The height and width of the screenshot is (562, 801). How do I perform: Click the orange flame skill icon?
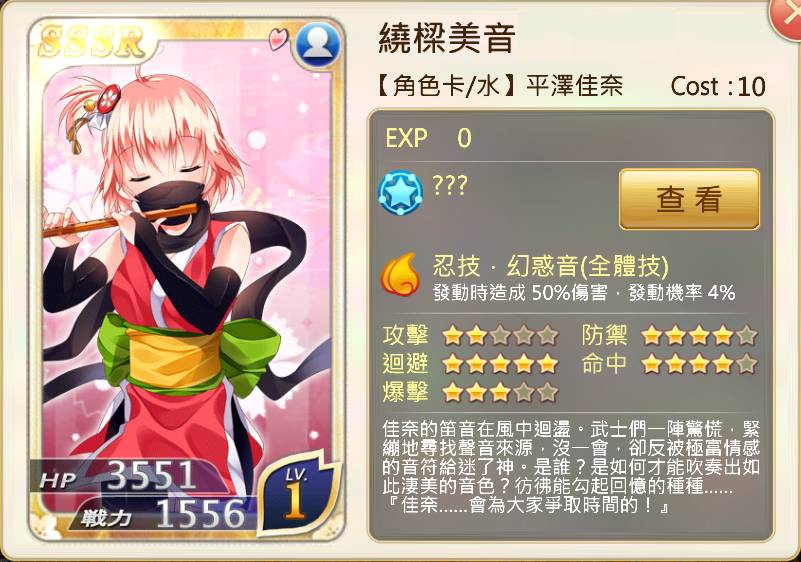click(401, 275)
